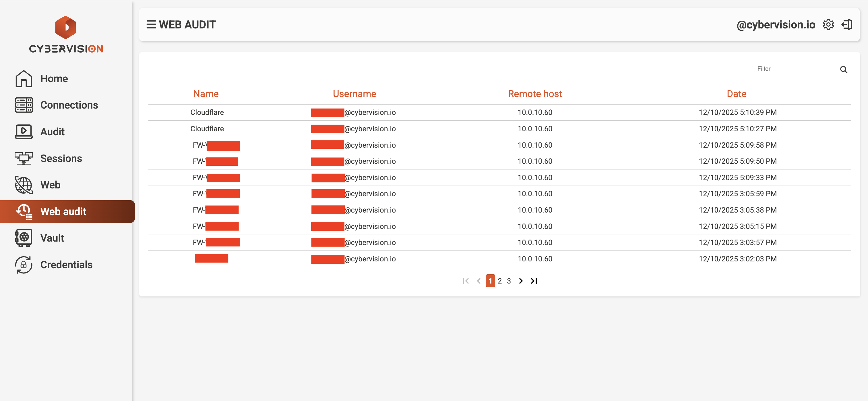The image size is (868, 401).
Task: Open the @cybervision.io account menu
Action: 776,24
